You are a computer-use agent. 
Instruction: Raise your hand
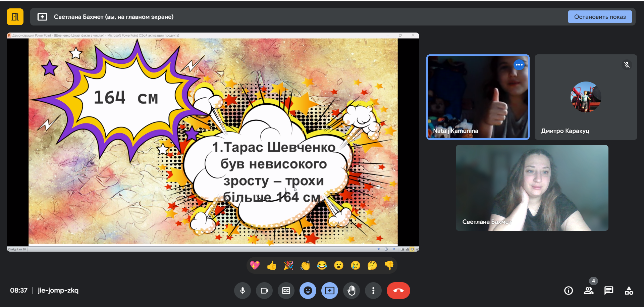[352, 291]
